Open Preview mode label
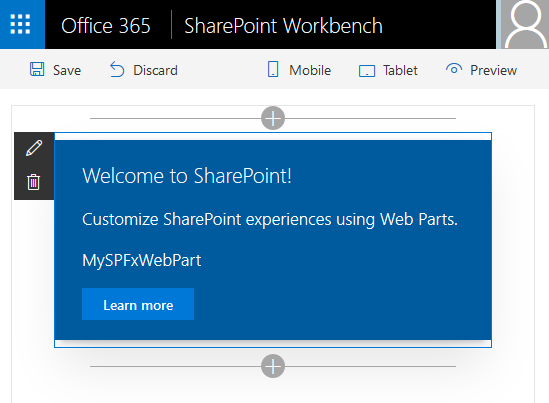This screenshot has height=403, width=549. pyautogui.click(x=493, y=70)
